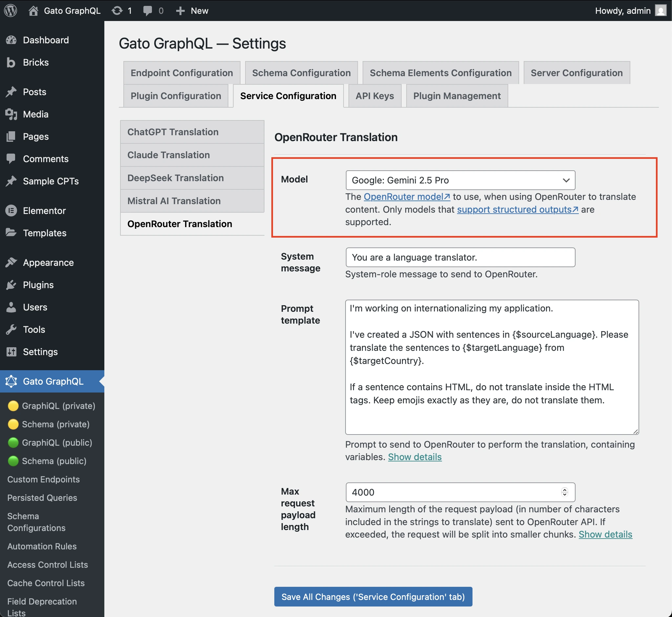Image resolution: width=672 pixels, height=617 pixels.
Task: Open the updates refresh icon
Action: [117, 11]
